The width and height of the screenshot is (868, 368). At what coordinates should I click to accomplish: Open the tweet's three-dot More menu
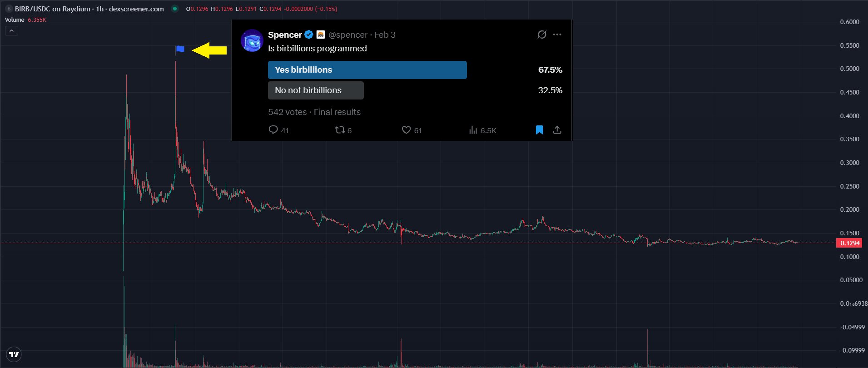pos(557,35)
